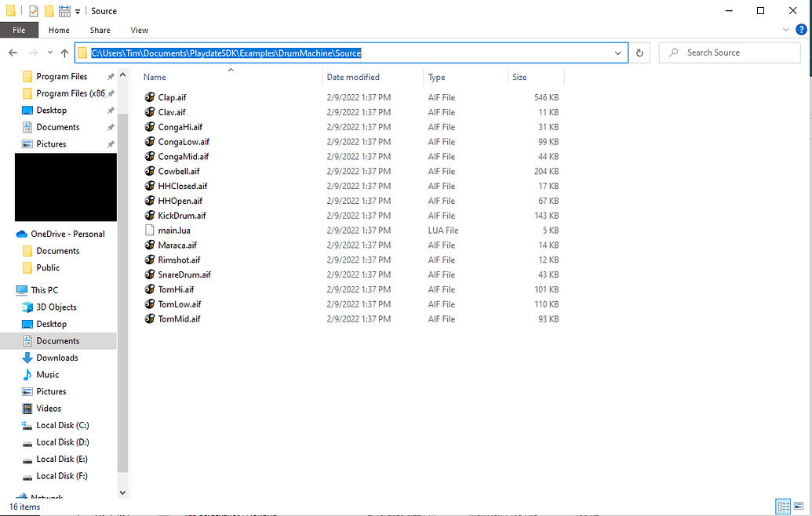The image size is (812, 516).
Task: Navigate back with the back arrow
Action: (x=13, y=53)
